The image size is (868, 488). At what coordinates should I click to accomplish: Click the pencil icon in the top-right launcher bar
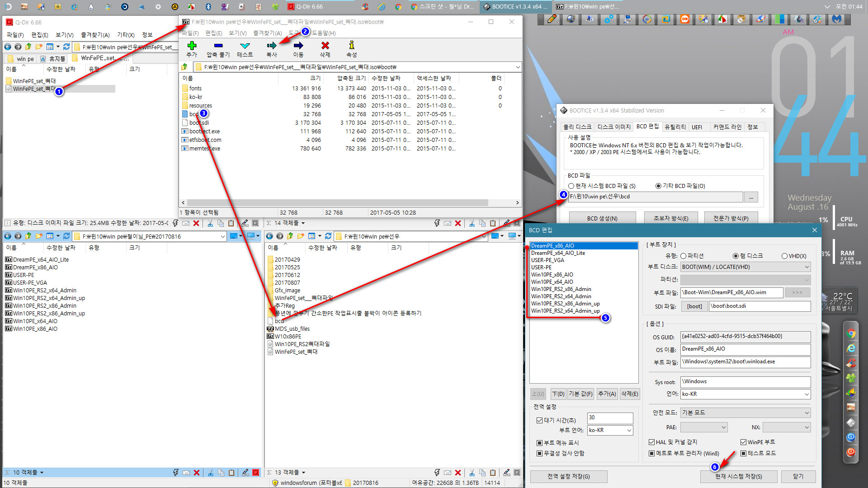552,19
